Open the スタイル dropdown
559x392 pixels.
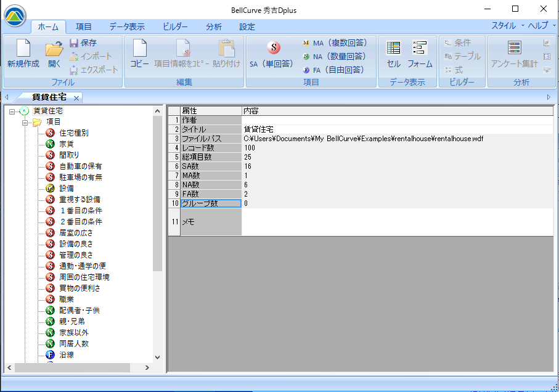508,26
